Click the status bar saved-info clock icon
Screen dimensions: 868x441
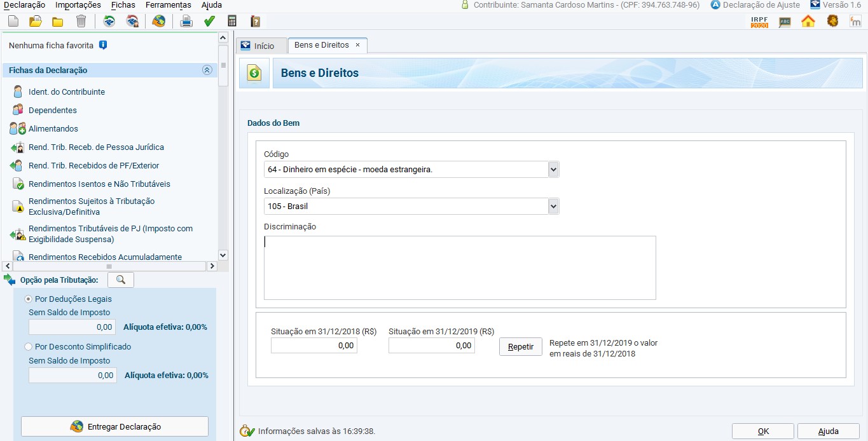[x=247, y=431]
